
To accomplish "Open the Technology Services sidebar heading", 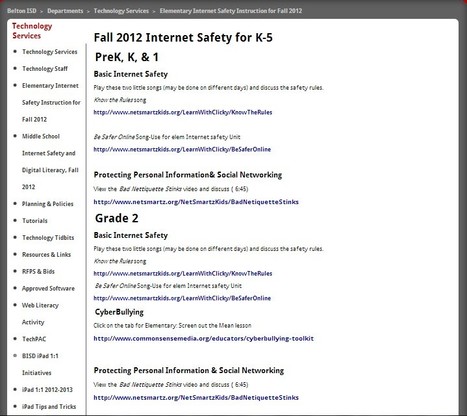I will (x=32, y=31).
